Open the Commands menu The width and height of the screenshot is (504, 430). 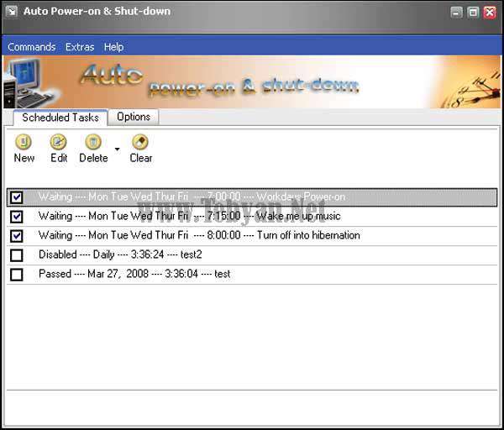click(x=32, y=47)
